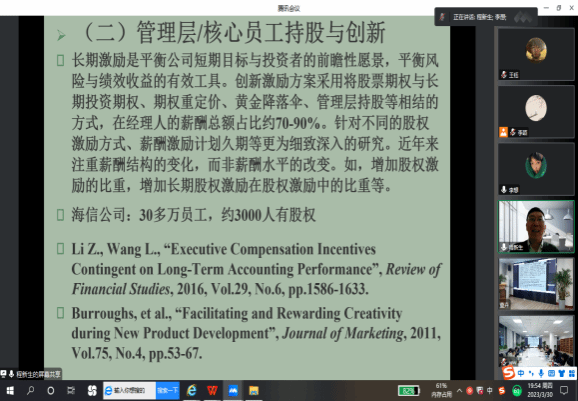This screenshot has width=578, height=401.
Task: Open Tencent Meeting from the taskbar
Action: point(233,390)
